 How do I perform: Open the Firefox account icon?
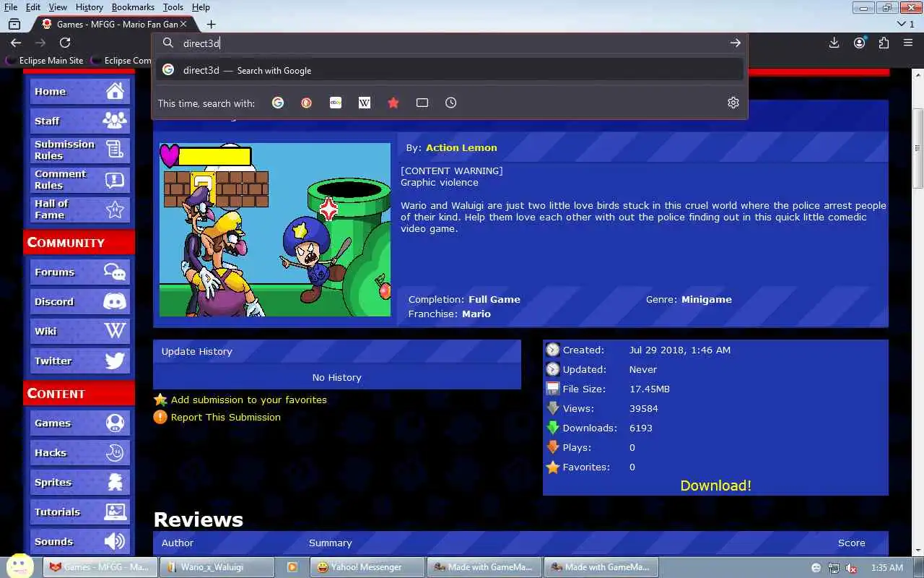tap(859, 43)
